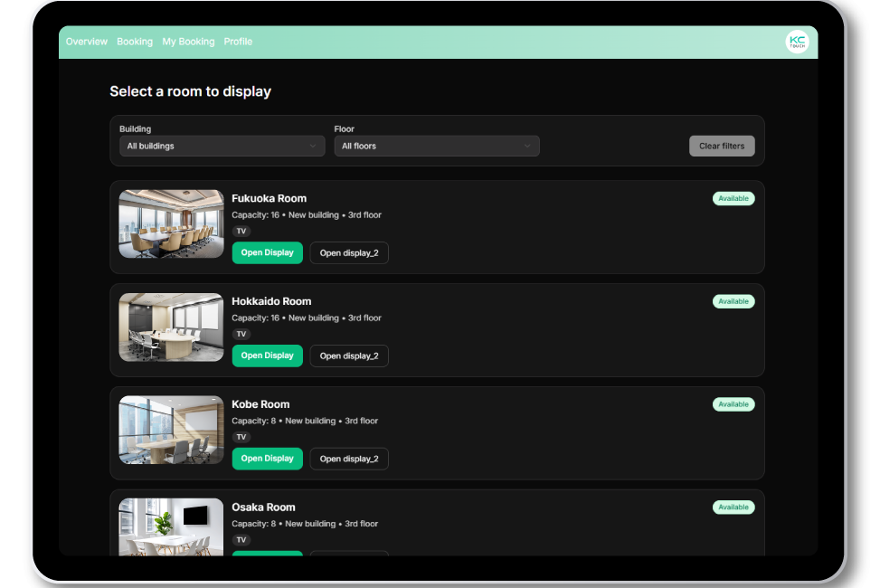Open Display for Fukuoka Room
This screenshot has width=880, height=588.
coord(267,253)
